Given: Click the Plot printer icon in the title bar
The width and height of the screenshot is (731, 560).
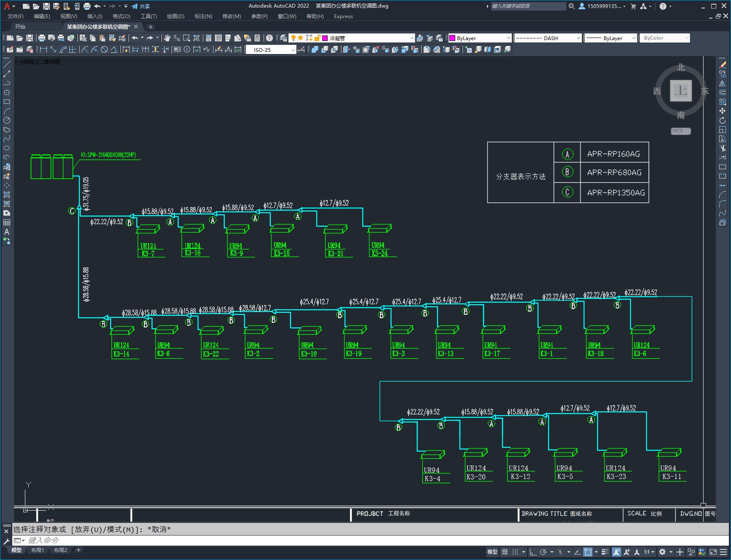Looking at the screenshot, I should [87, 6].
